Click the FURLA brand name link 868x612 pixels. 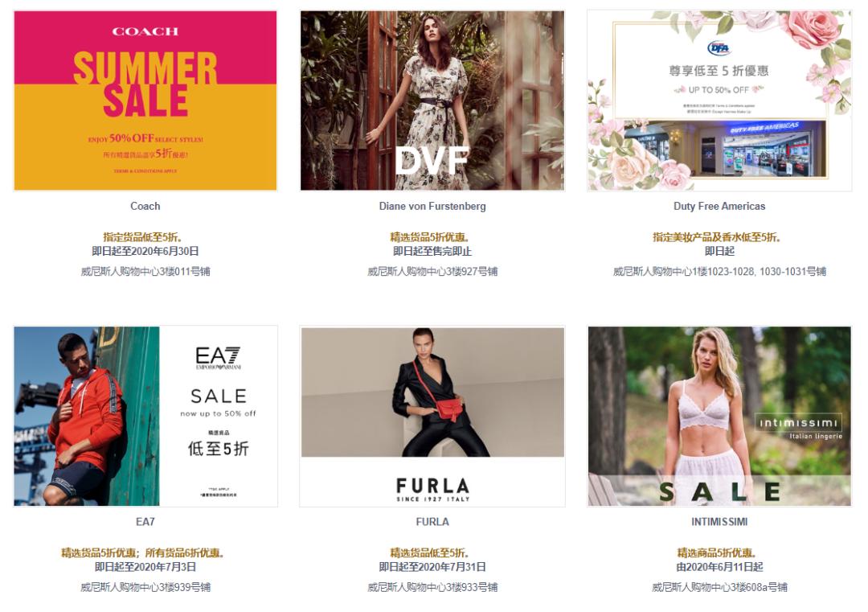pyautogui.click(x=432, y=522)
